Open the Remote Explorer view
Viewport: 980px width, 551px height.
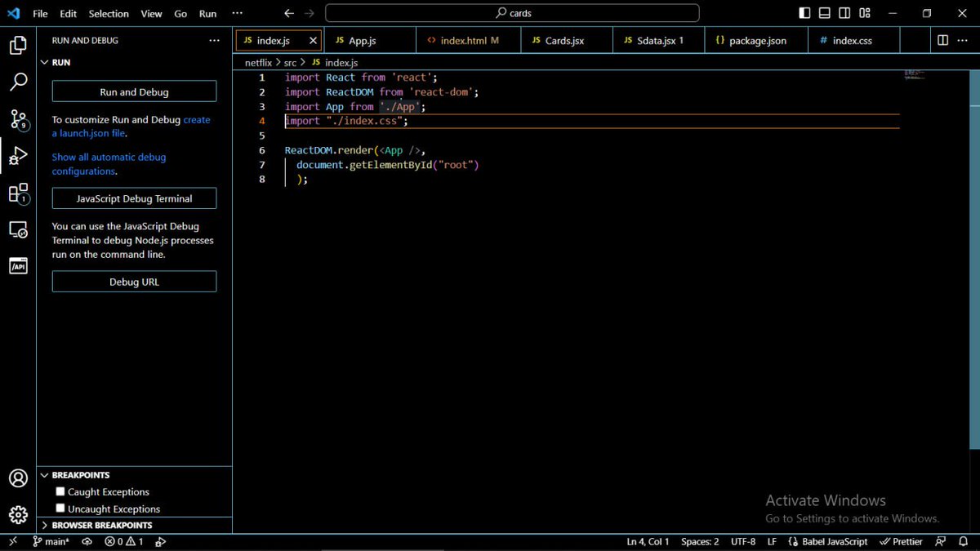coord(18,230)
